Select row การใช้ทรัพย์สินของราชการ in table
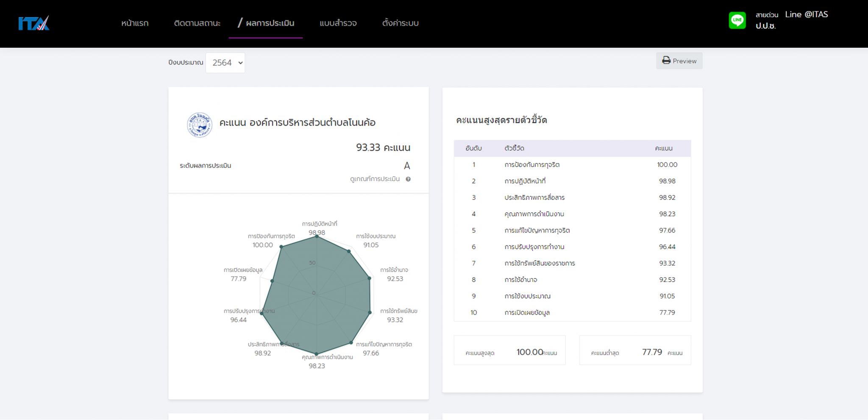Viewport: 868px width, 420px height. pos(572,263)
